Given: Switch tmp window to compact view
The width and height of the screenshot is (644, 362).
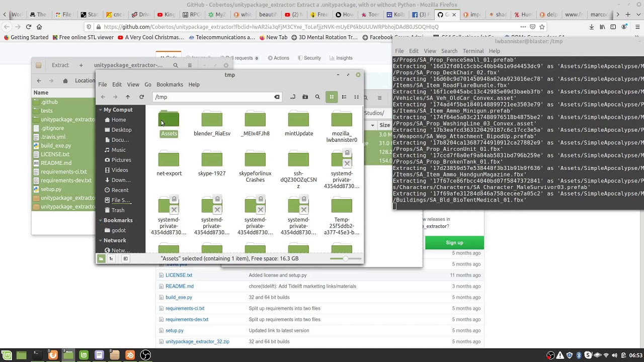Looking at the screenshot, I should click(x=356, y=97).
